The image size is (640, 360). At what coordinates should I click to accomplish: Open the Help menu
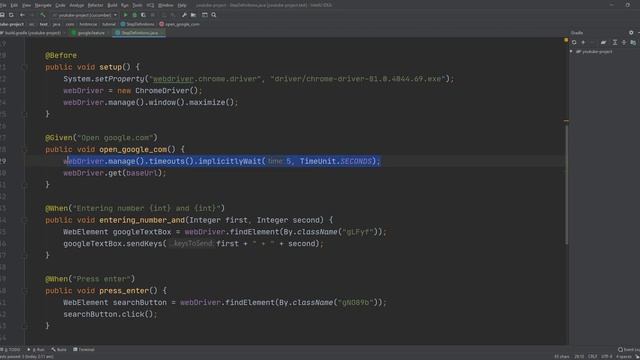182,5
